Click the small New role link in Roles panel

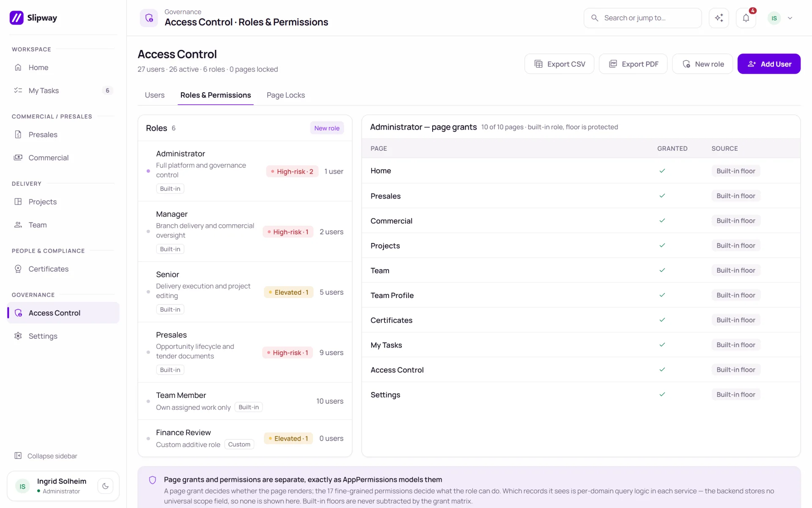pyautogui.click(x=327, y=128)
